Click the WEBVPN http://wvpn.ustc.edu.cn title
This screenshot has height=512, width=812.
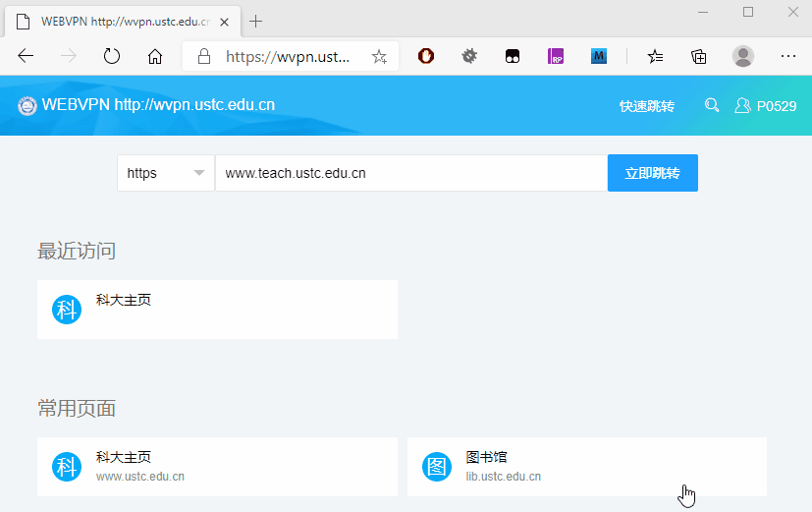click(158, 105)
